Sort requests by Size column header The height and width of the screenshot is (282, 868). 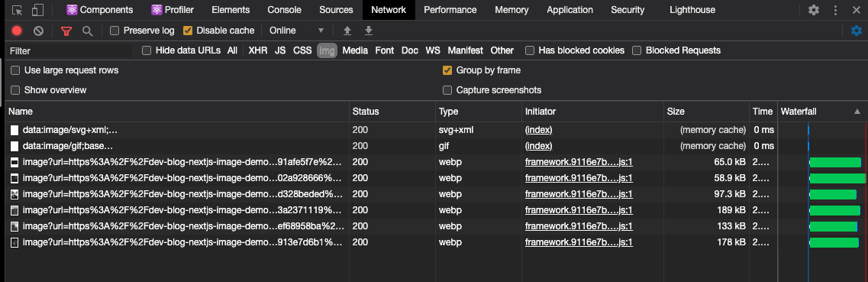pos(706,112)
